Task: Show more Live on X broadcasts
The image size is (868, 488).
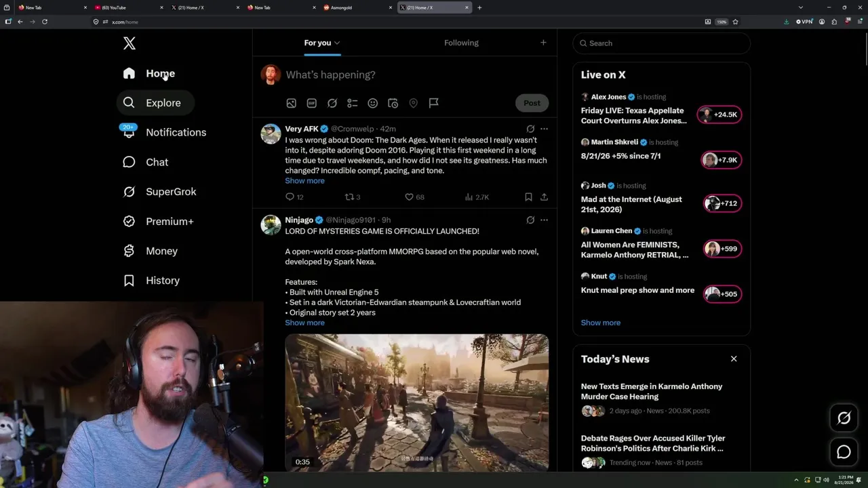Action: click(601, 323)
